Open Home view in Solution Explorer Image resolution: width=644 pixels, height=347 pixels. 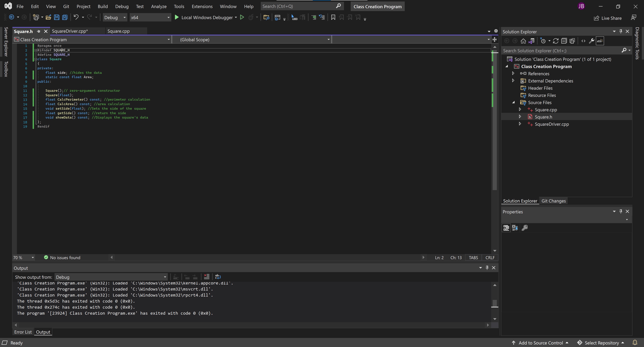click(523, 41)
